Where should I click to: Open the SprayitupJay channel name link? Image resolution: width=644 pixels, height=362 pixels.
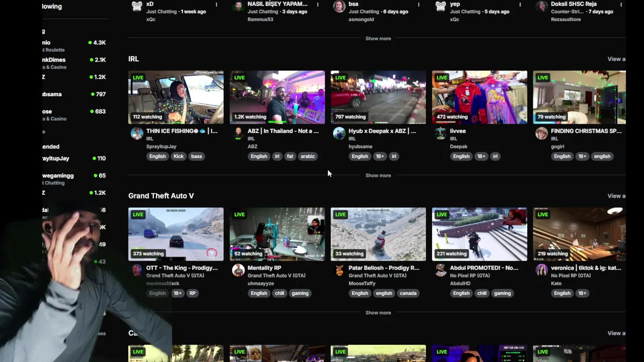coord(162,146)
